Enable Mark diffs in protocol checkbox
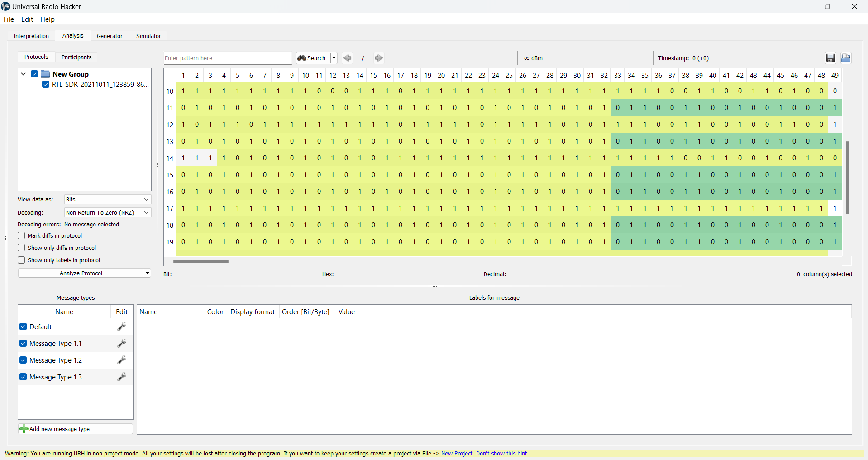This screenshot has width=868, height=460. (x=21, y=235)
